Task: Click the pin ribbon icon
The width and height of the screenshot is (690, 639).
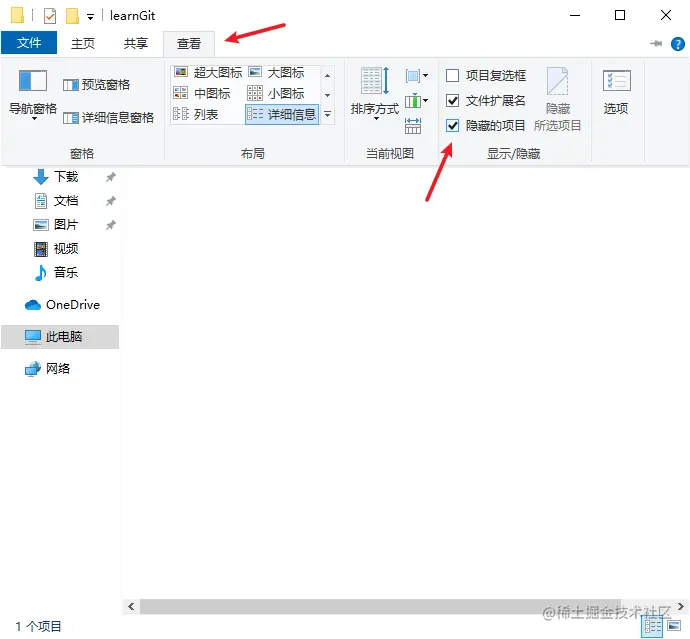Action: (x=656, y=44)
